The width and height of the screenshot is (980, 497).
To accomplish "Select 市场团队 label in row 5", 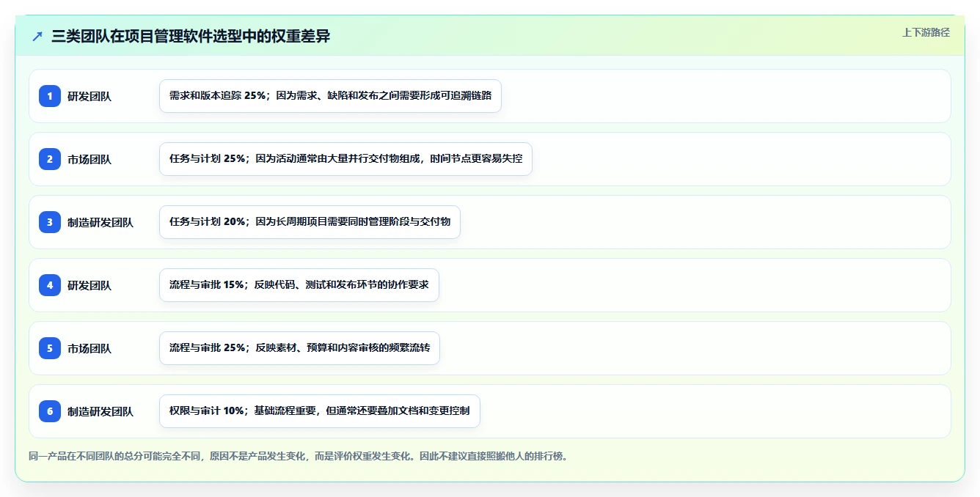I will click(x=89, y=348).
